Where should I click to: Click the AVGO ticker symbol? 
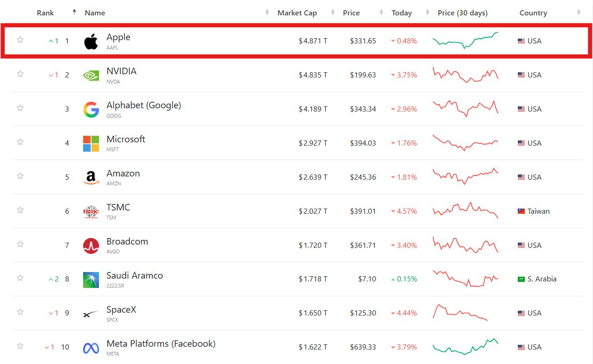(113, 252)
